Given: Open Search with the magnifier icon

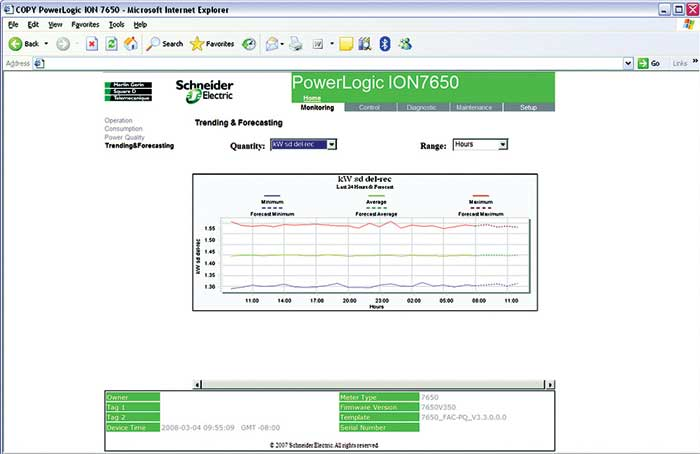Looking at the screenshot, I should click(153, 44).
